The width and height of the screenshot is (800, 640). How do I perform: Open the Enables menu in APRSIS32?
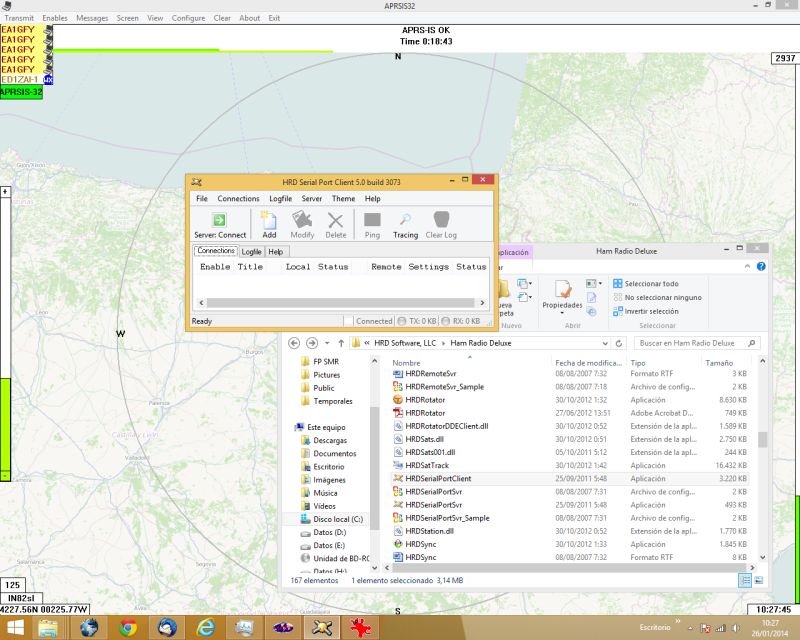point(55,18)
